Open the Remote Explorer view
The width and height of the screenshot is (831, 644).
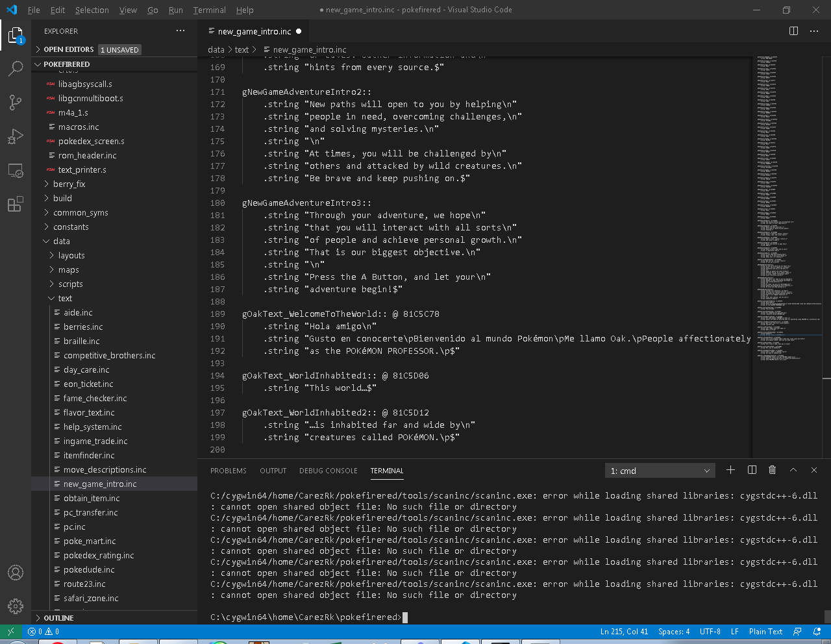[x=16, y=171]
